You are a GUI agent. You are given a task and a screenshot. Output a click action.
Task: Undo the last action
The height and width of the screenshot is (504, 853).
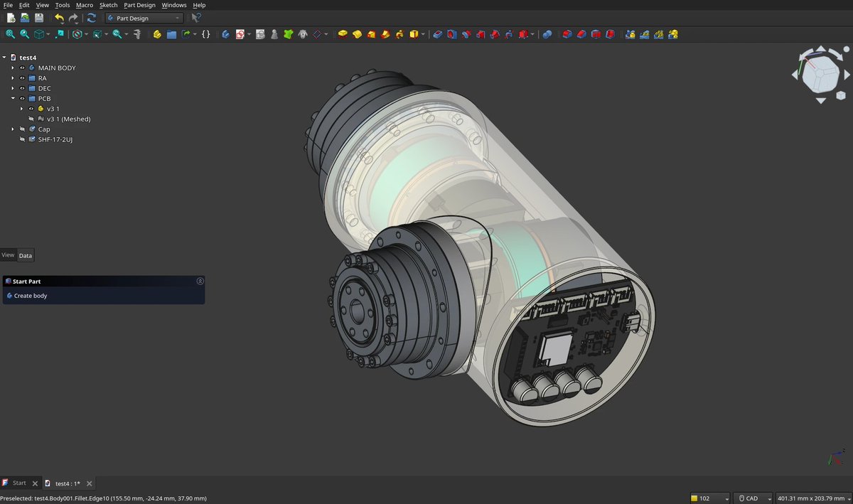(x=59, y=18)
